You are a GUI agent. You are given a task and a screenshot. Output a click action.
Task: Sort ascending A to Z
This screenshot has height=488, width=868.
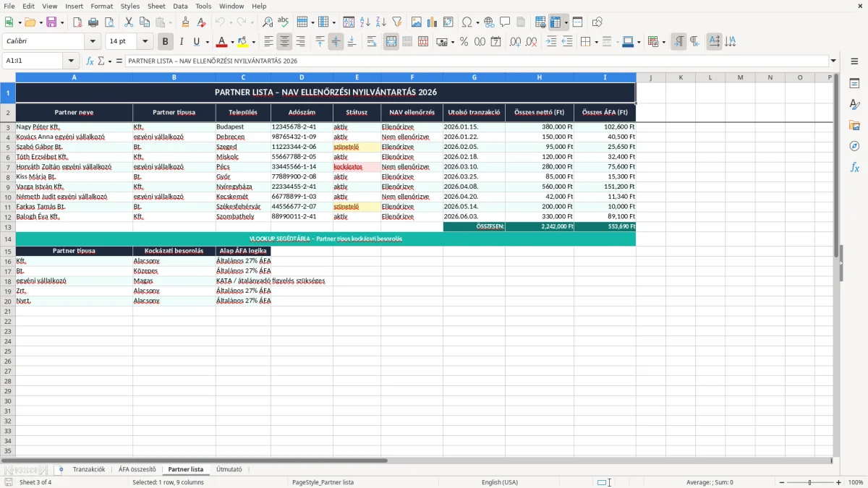365,22
